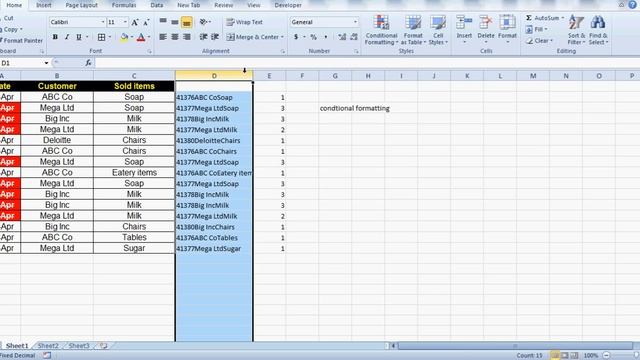The image size is (640, 360).
Task: Toggle center alignment
Action: coord(175,37)
